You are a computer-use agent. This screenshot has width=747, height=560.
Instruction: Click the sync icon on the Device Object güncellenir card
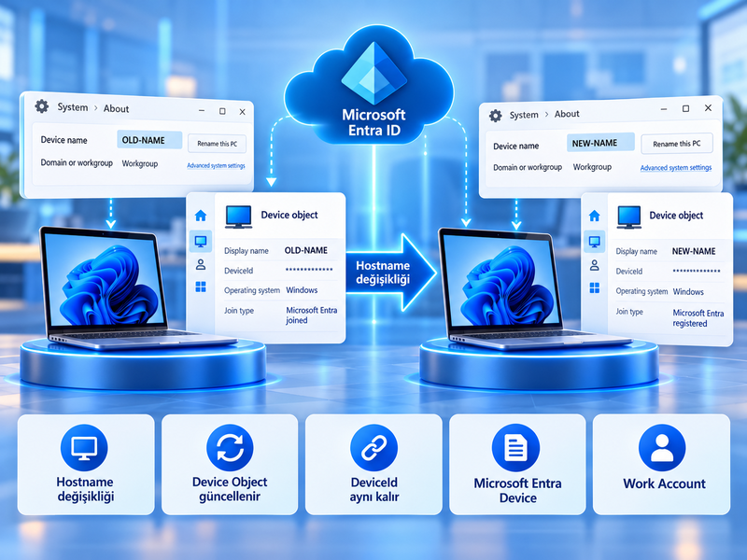point(230,448)
